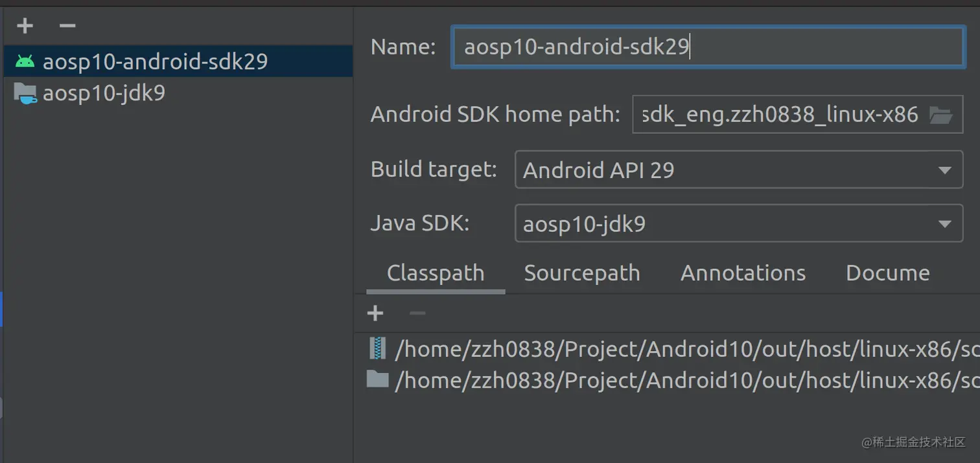Click the JDK folder icon beside aosp10-jdk9
Screen dimensions: 980x463
[25, 94]
